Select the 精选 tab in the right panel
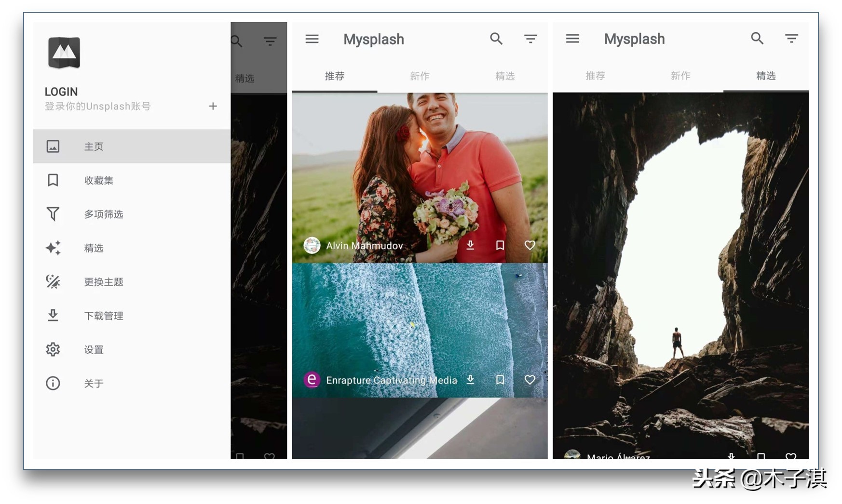842x504 pixels. click(765, 76)
